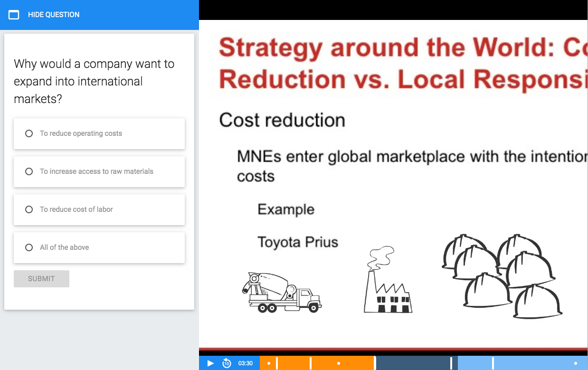Click the cement mixer truck illustration
This screenshot has height=370, width=588.
click(282, 292)
